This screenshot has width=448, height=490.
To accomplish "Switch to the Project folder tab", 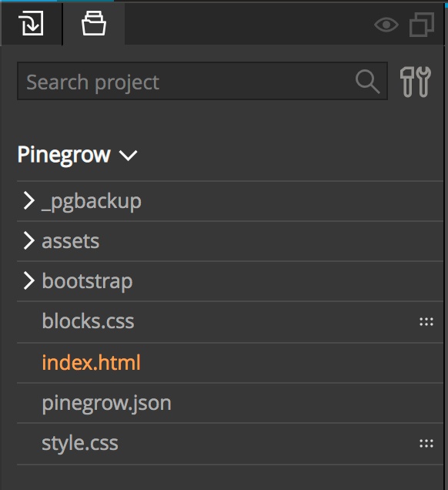I will pyautogui.click(x=94, y=23).
